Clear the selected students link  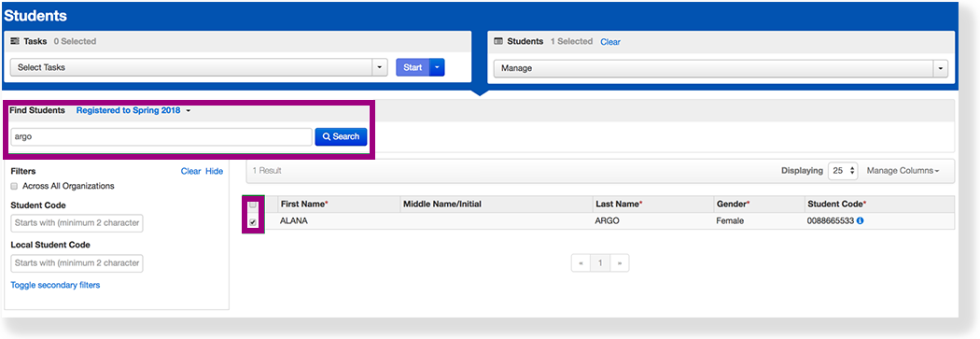(x=610, y=42)
